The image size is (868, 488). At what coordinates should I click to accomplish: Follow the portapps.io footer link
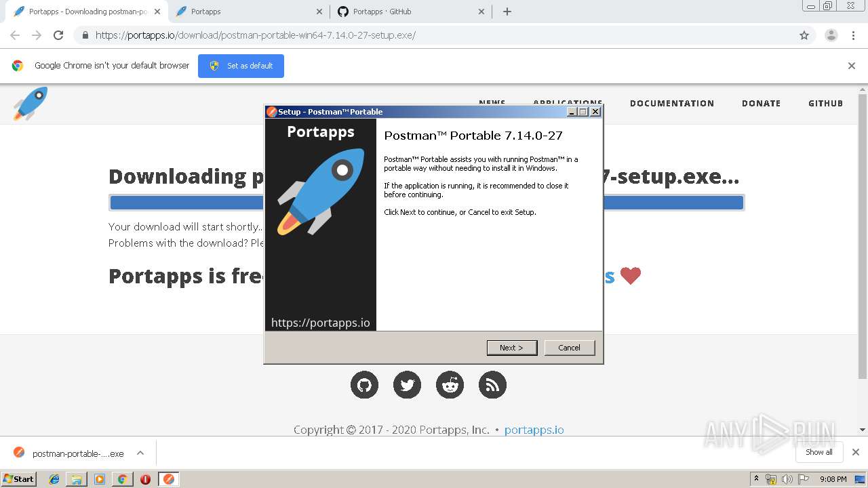click(534, 430)
